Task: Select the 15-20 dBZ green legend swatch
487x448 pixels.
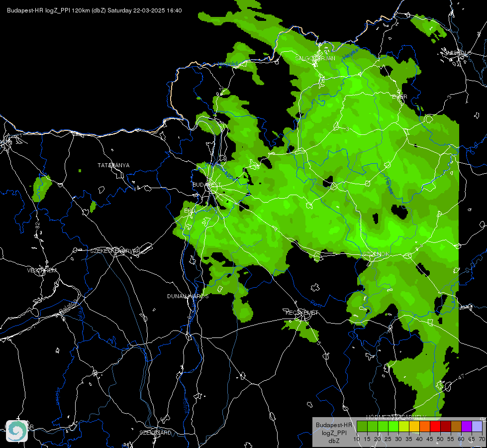Action: coord(373,426)
